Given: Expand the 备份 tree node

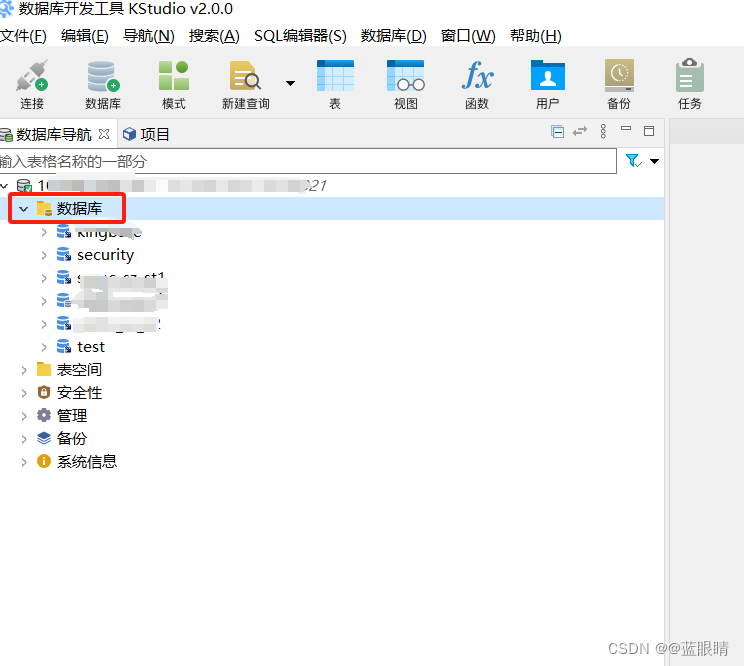Looking at the screenshot, I should tap(24, 439).
